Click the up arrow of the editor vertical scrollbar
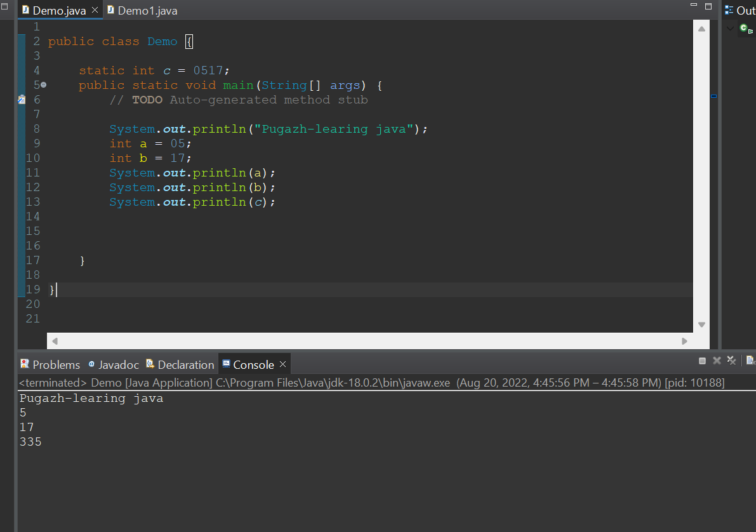The image size is (756, 532). tap(701, 29)
